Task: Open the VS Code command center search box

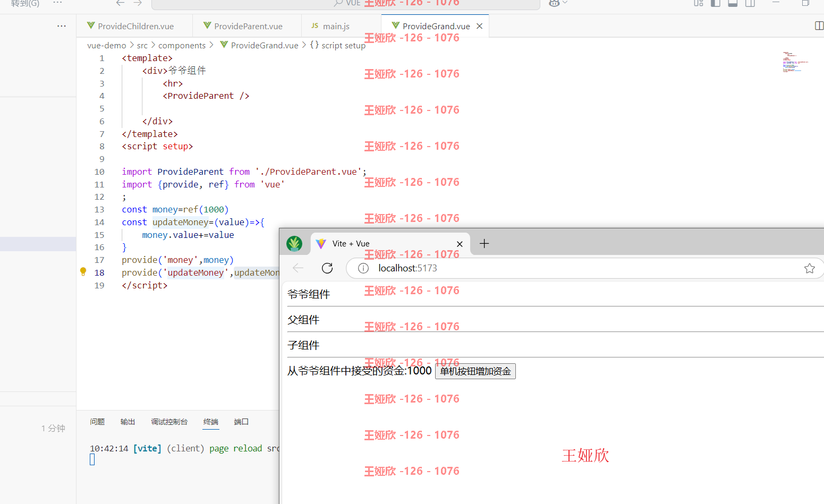Action: (345, 4)
